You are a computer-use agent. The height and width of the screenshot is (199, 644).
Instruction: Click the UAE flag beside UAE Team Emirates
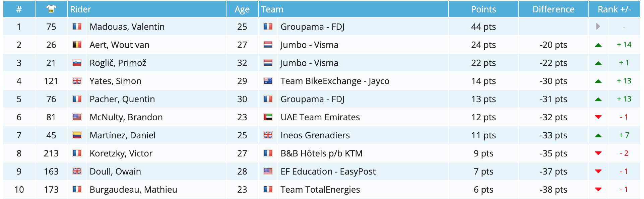(x=268, y=117)
